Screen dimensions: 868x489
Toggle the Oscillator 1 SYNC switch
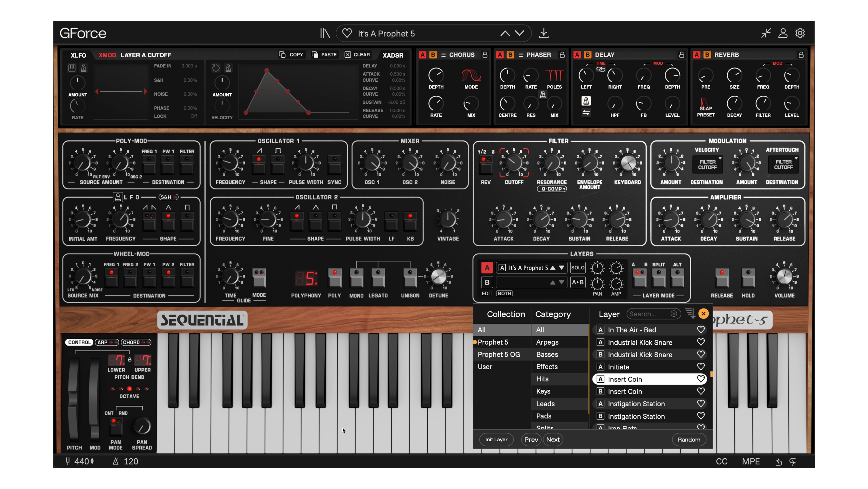(334, 165)
